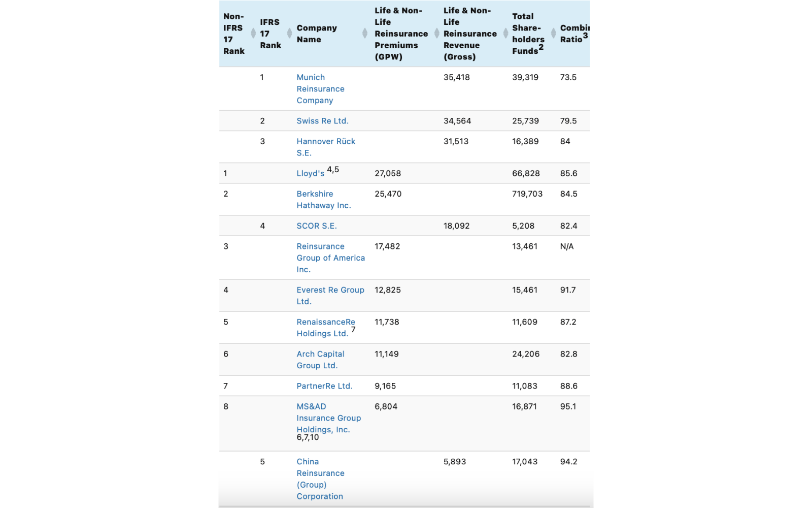Select the PartnerRe Ltd. link
This screenshot has width=812, height=508.
(x=324, y=386)
